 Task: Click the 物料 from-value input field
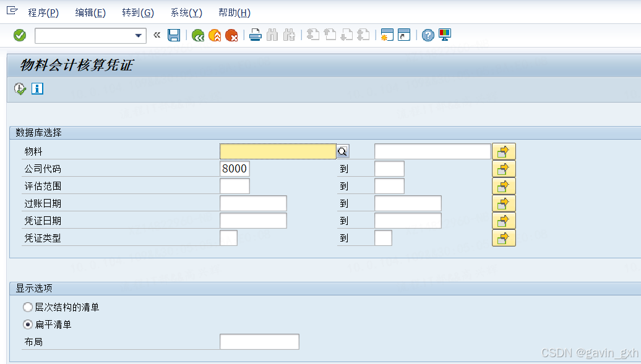[278, 151]
